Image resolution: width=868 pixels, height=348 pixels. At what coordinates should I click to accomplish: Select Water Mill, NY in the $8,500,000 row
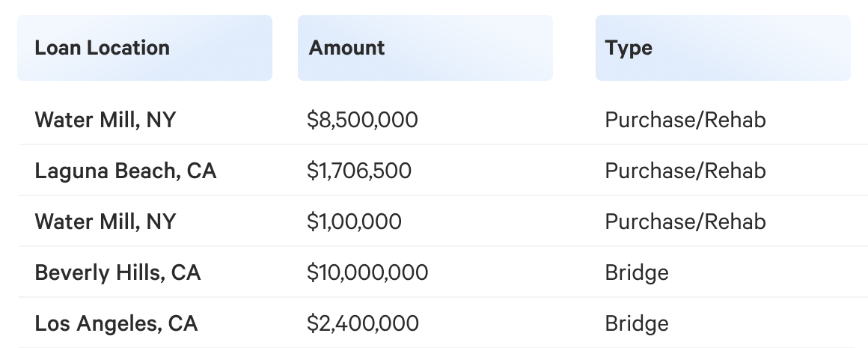click(106, 120)
